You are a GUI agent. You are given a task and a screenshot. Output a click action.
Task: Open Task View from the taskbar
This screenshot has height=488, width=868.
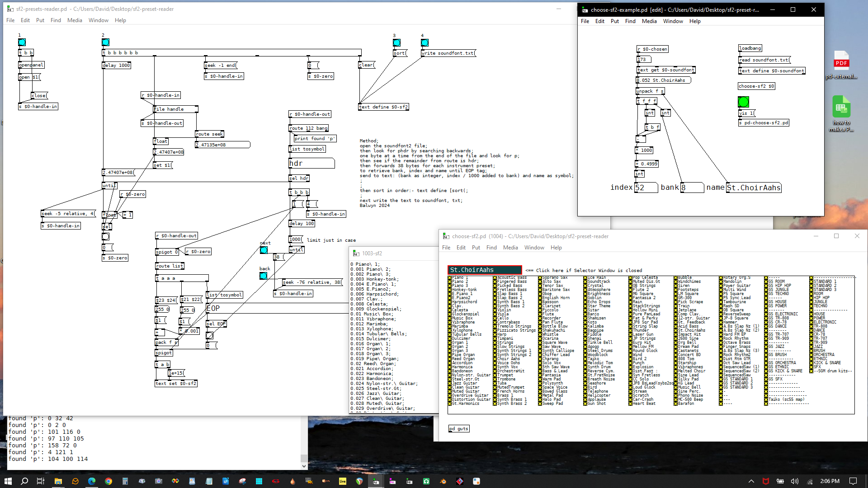click(41, 481)
